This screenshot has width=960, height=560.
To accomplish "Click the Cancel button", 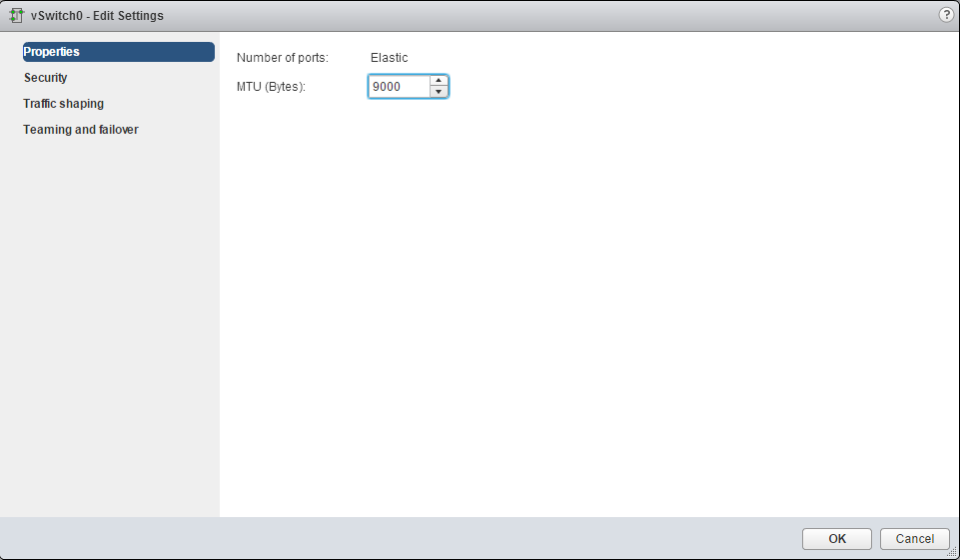I will [x=914, y=539].
